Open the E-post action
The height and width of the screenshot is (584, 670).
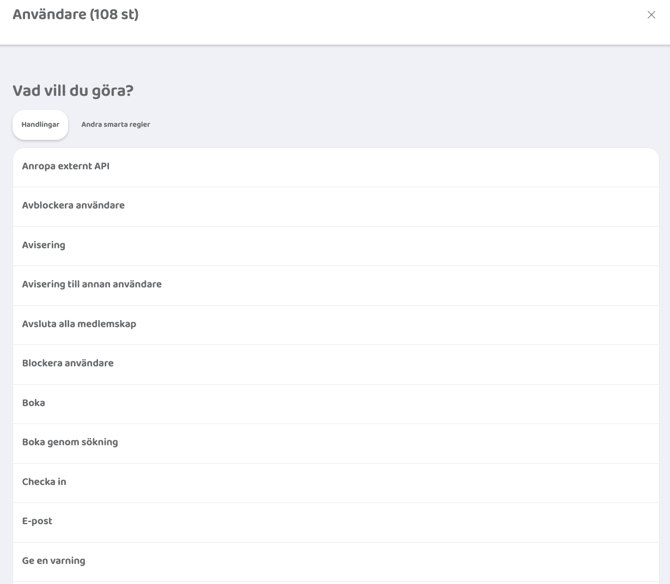(37, 521)
